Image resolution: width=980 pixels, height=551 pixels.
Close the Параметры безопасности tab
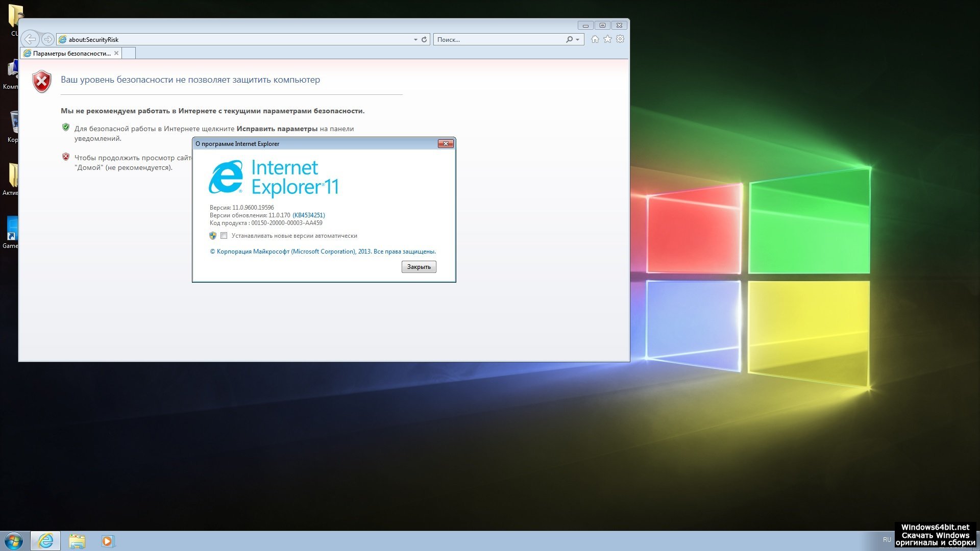116,53
